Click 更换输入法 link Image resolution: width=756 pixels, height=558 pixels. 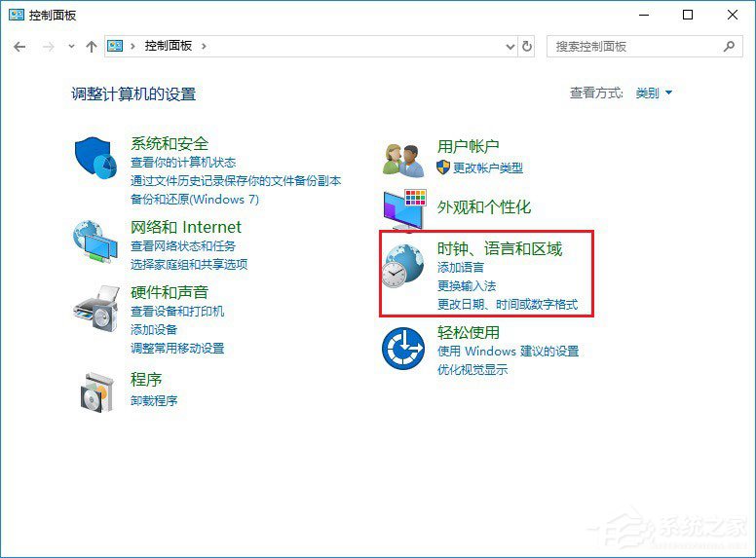[x=467, y=285]
